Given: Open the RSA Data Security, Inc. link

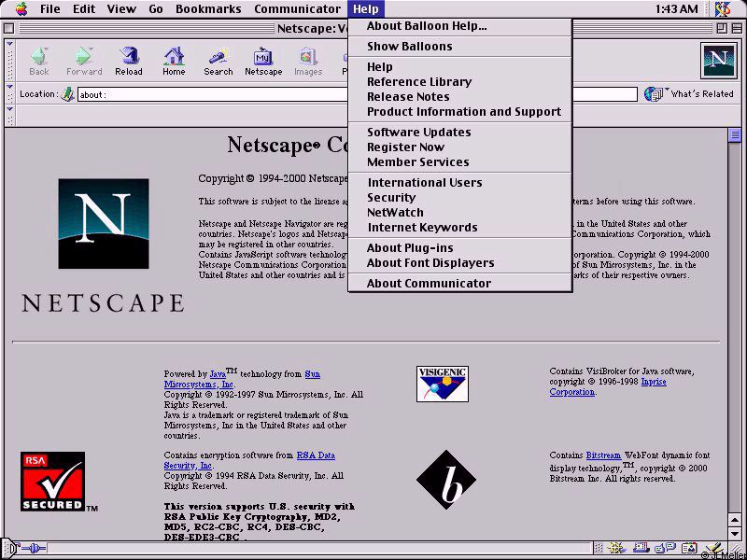Looking at the screenshot, I should (189, 465).
